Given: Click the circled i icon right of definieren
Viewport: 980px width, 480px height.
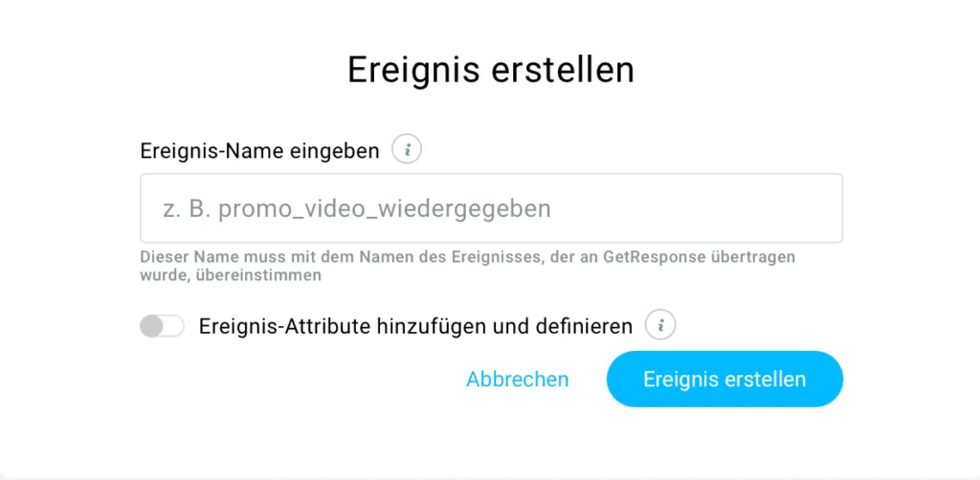Looking at the screenshot, I should (660, 325).
